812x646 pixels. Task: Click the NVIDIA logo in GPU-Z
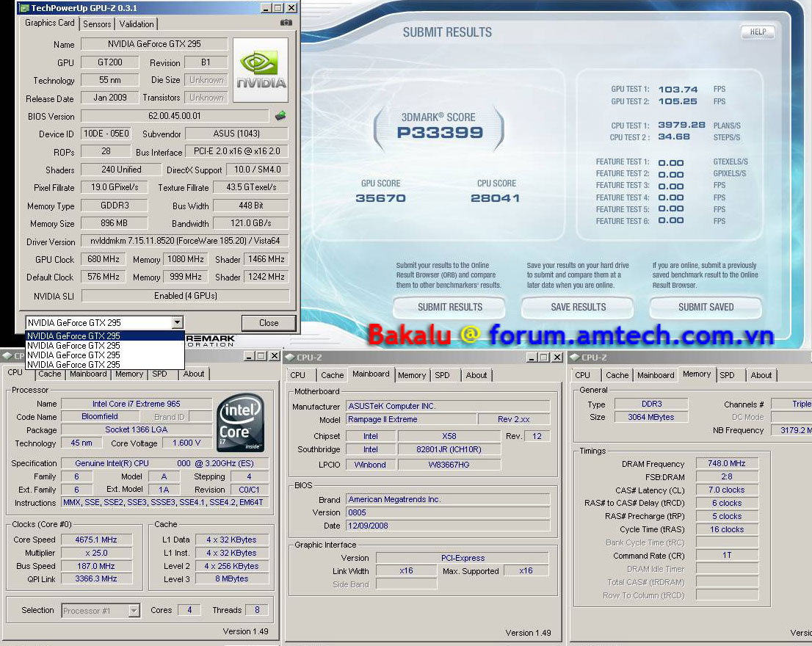tap(261, 70)
